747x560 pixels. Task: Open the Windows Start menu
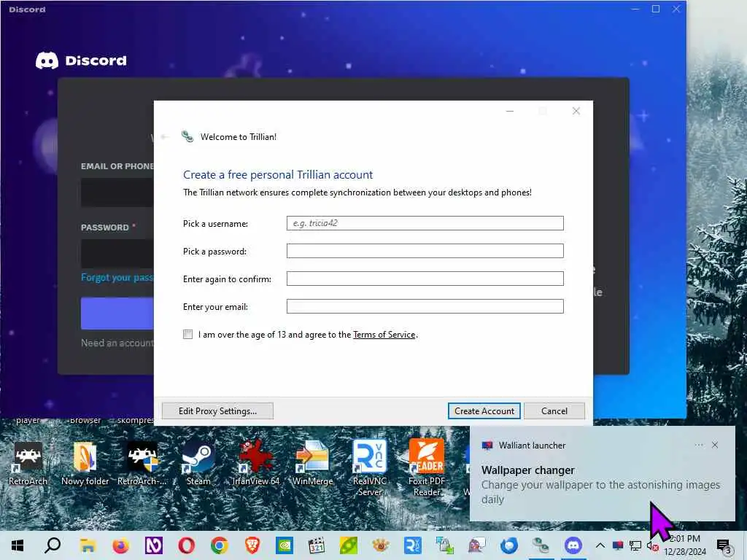18,545
